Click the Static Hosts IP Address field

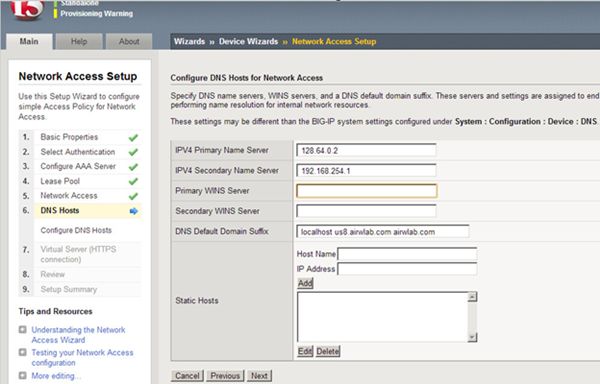(407, 268)
